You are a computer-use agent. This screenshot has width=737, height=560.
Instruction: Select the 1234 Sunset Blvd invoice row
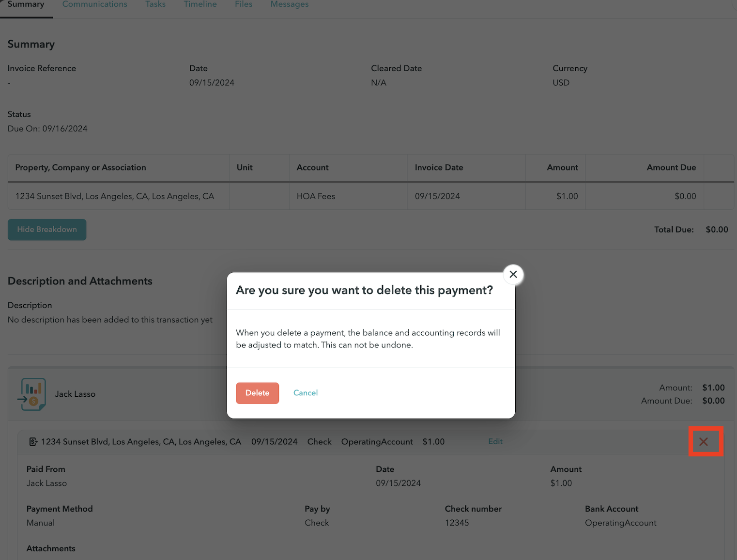[x=115, y=196]
